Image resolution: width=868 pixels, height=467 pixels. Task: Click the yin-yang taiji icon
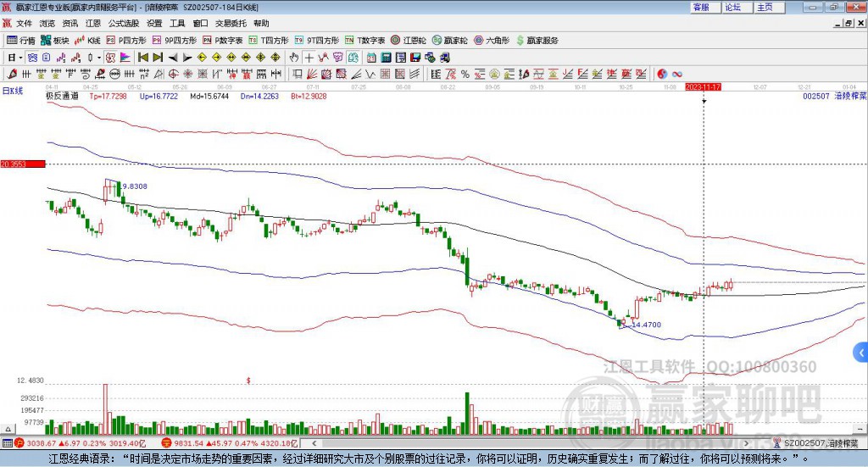coord(662,74)
